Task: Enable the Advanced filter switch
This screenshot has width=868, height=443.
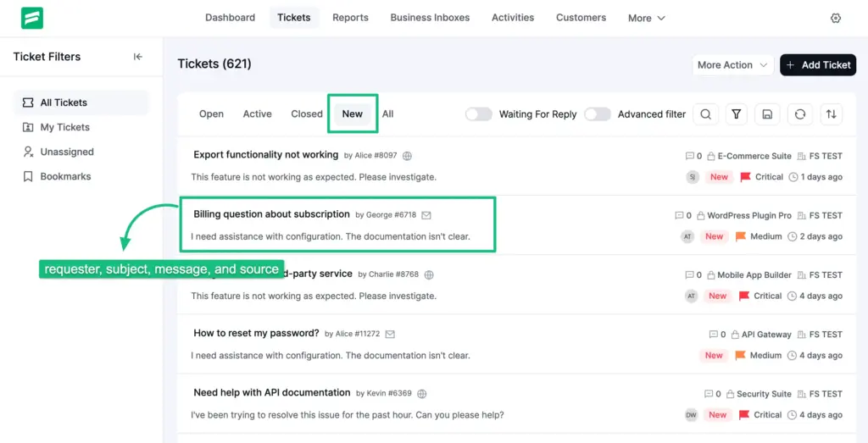Action: [x=598, y=114]
